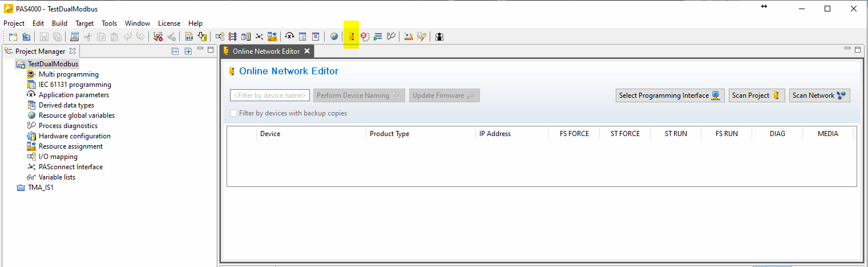The height and width of the screenshot is (267, 868).
Task: Click the globe Resource global variables toolbar icon
Action: (334, 37)
